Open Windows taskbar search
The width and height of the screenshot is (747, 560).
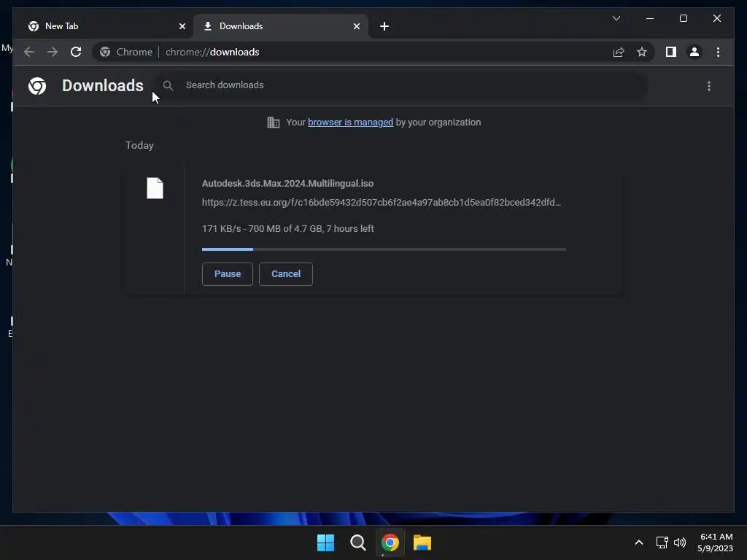click(357, 542)
